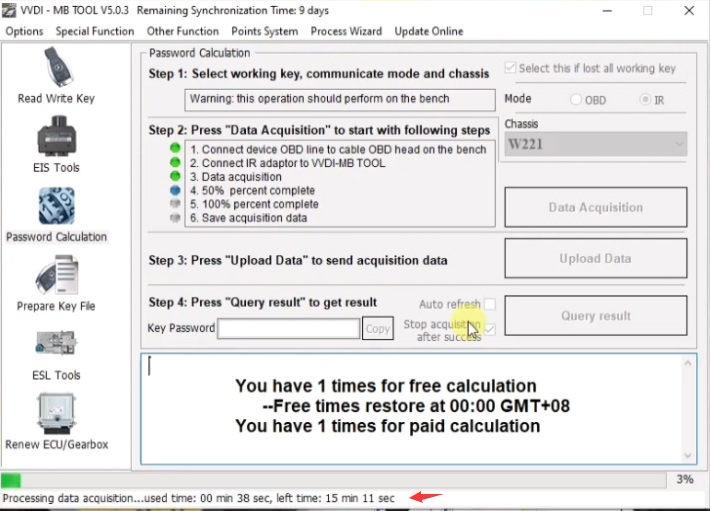Click '6. Save acquisition data' step text
Viewport: 710px width, 511px height.
248,218
